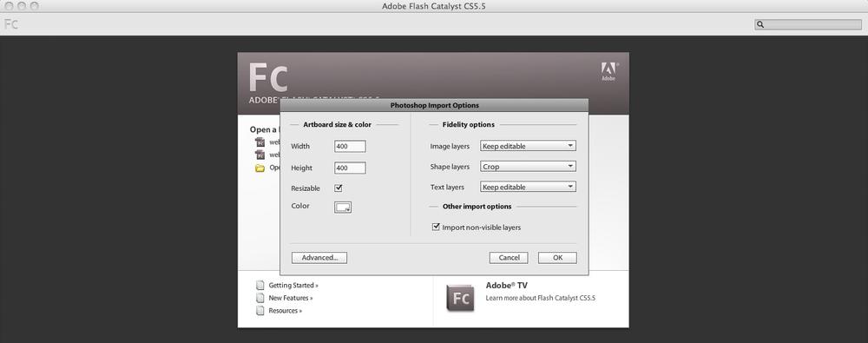Confirm import with the OK button

coord(557,258)
